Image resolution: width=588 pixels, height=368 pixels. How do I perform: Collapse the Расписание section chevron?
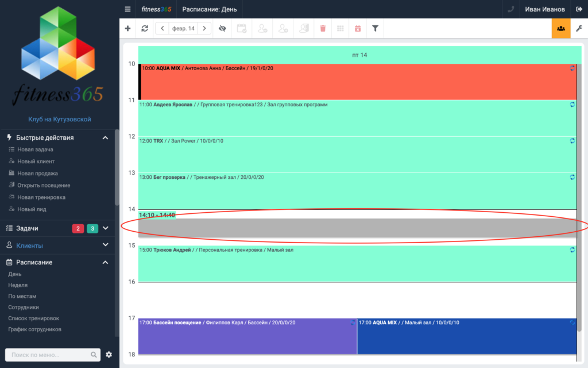point(106,262)
